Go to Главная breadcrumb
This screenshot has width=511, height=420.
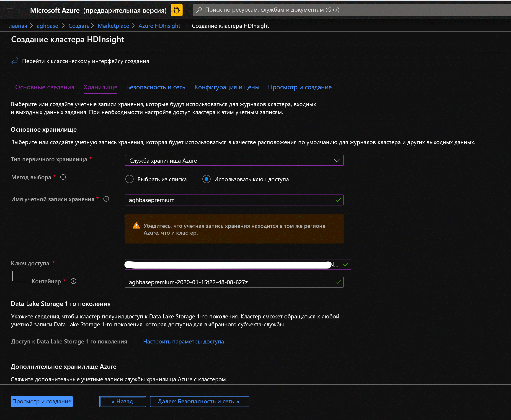pos(16,26)
